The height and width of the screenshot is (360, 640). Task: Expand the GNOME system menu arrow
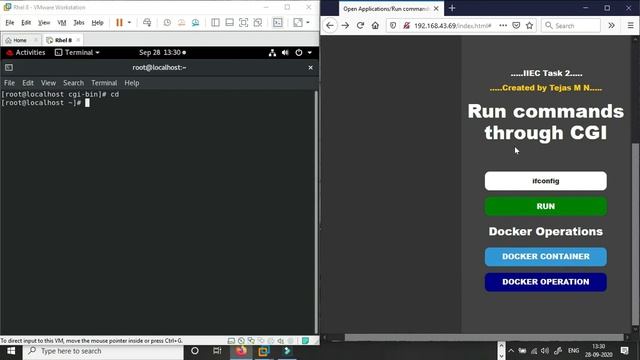[x=310, y=52]
